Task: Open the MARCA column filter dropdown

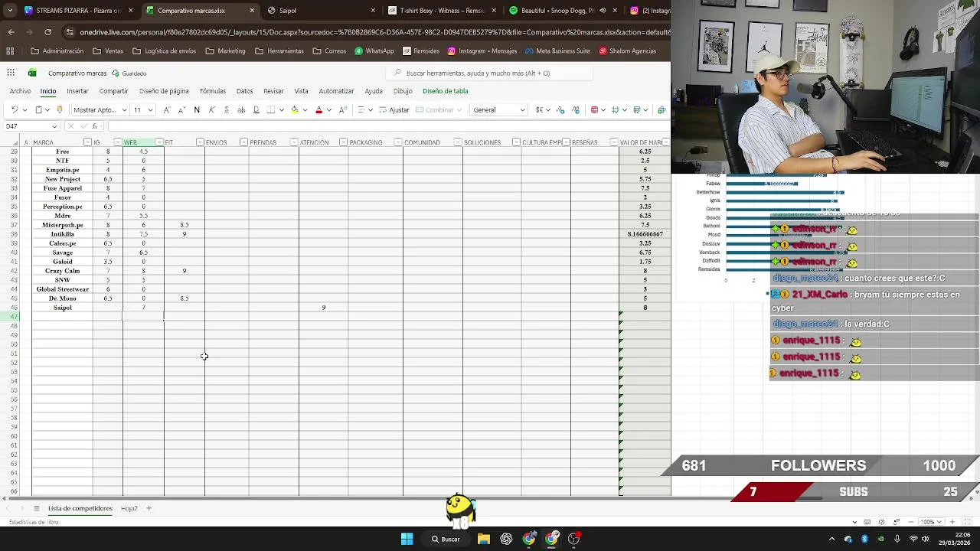Action: (x=87, y=142)
